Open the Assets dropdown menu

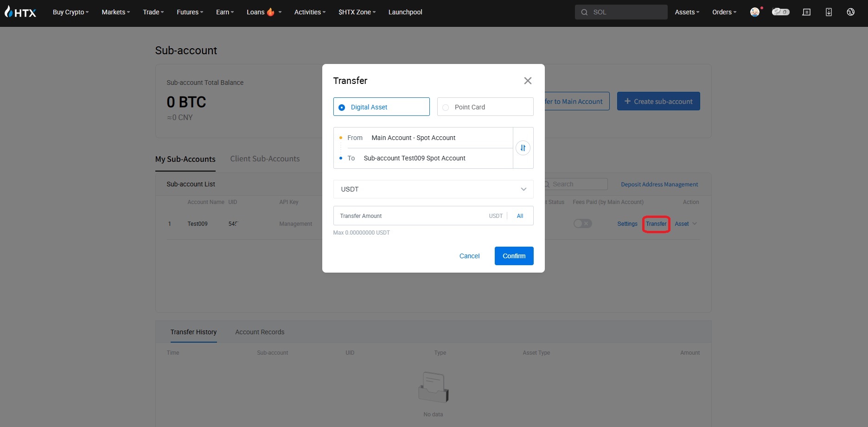pos(687,12)
